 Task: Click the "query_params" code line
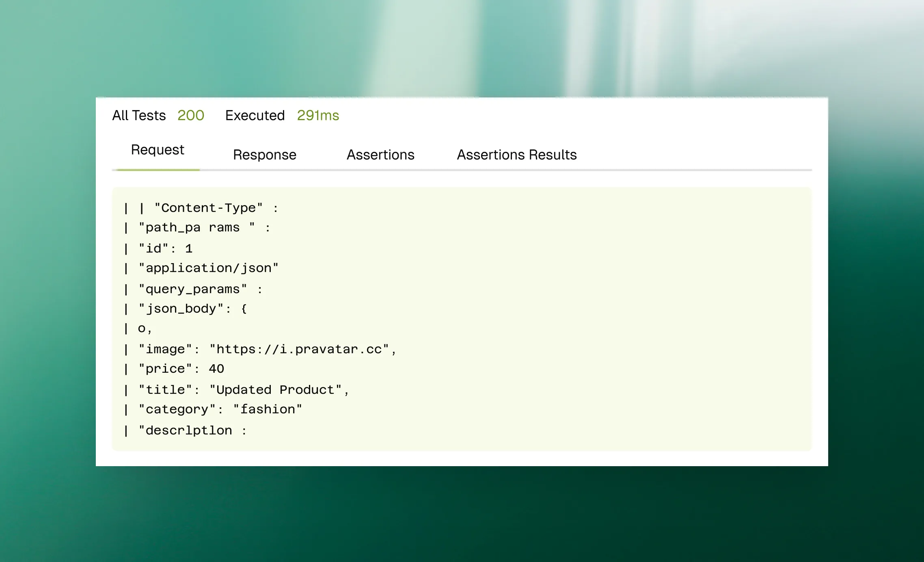pyautogui.click(x=192, y=290)
